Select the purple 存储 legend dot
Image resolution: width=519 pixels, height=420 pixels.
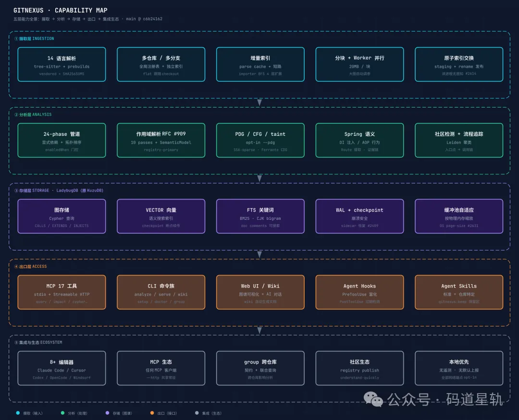[x=107, y=413]
